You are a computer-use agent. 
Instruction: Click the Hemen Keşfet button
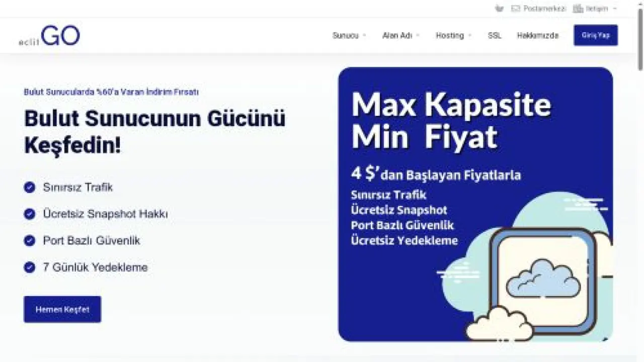pyautogui.click(x=62, y=309)
